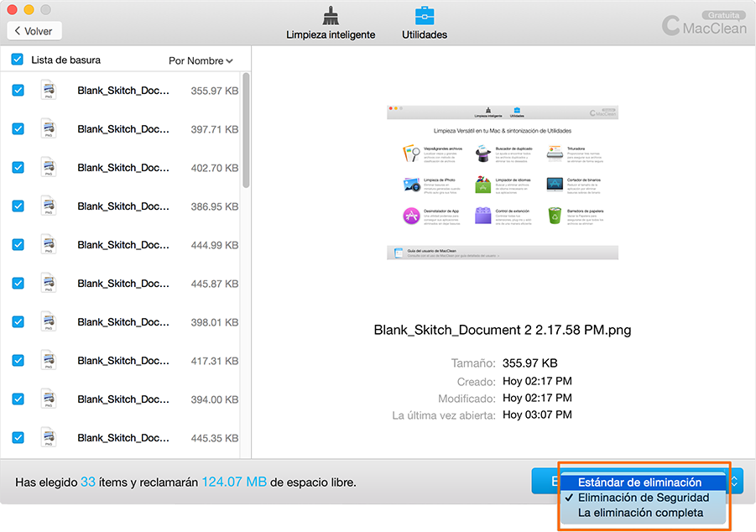
Task: Uncheck the 402.70 KB file checkbox
Action: (18, 168)
